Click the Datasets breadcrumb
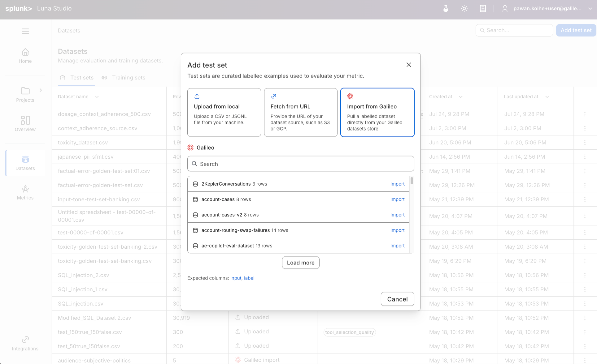Image resolution: width=597 pixels, height=364 pixels. click(69, 31)
